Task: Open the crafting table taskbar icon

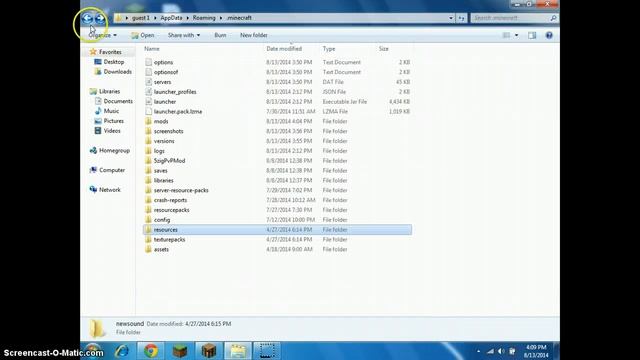Action: [x=209, y=351]
